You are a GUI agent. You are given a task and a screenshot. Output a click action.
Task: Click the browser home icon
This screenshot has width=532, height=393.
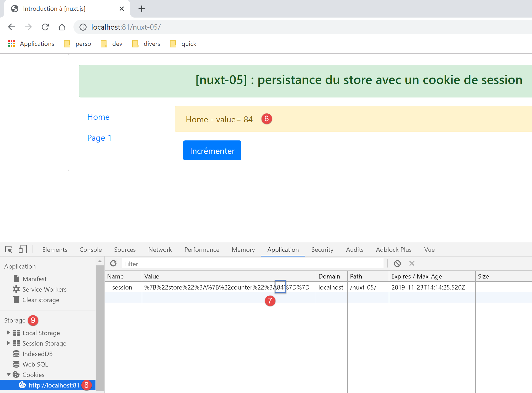click(62, 27)
